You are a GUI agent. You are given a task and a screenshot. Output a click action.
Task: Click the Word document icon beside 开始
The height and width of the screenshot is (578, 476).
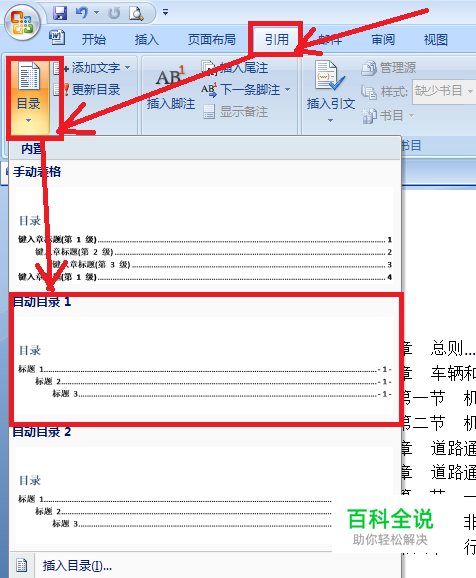coord(57,38)
